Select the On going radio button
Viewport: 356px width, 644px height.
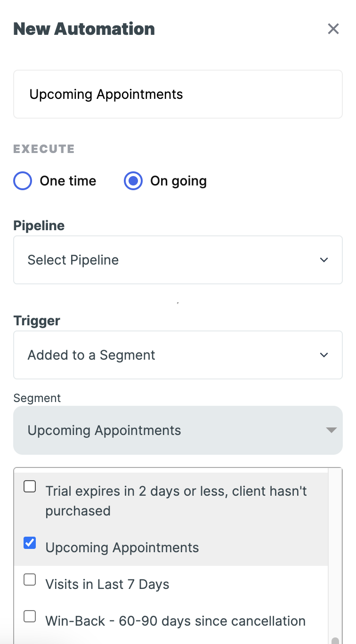tap(133, 181)
